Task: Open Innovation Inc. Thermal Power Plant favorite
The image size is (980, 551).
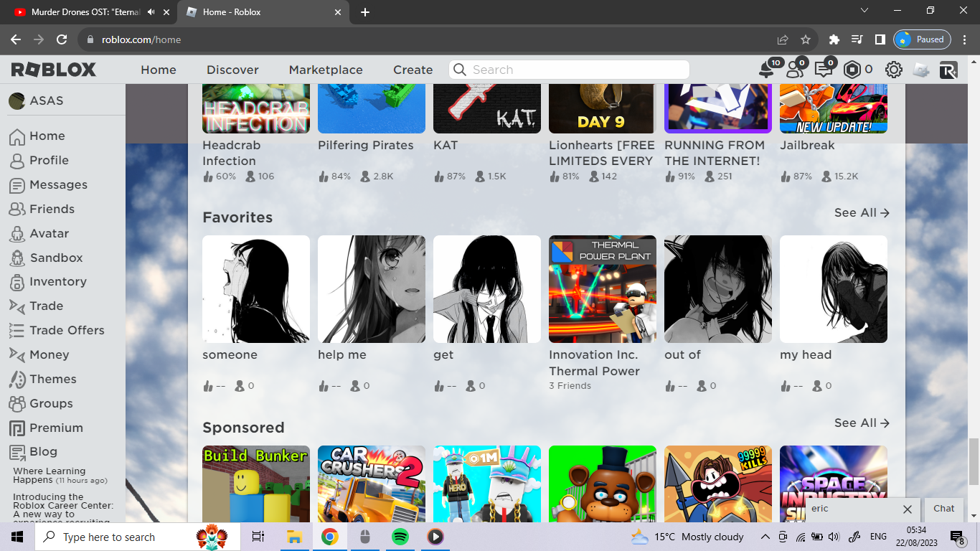Action: point(603,289)
